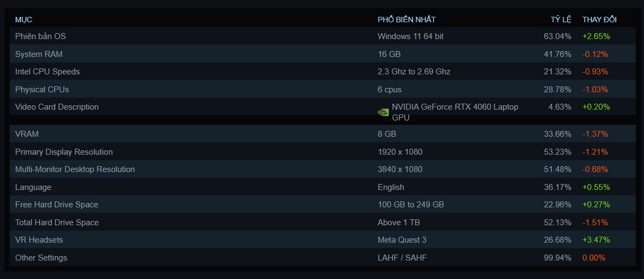Viewport: 644px width, 279px height.
Task: Show Total Hard Drive Space details
Action: (x=57, y=223)
